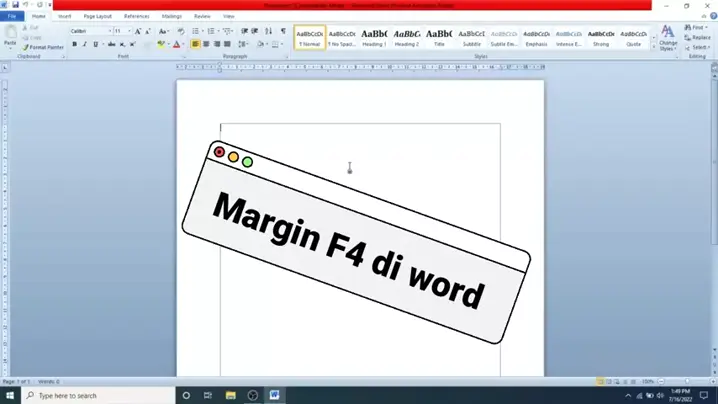Click the Bullets list icon

tap(196, 31)
